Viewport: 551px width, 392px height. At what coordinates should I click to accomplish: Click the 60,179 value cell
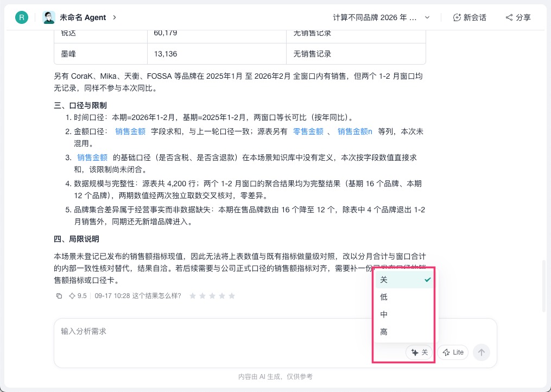pyautogui.click(x=217, y=35)
